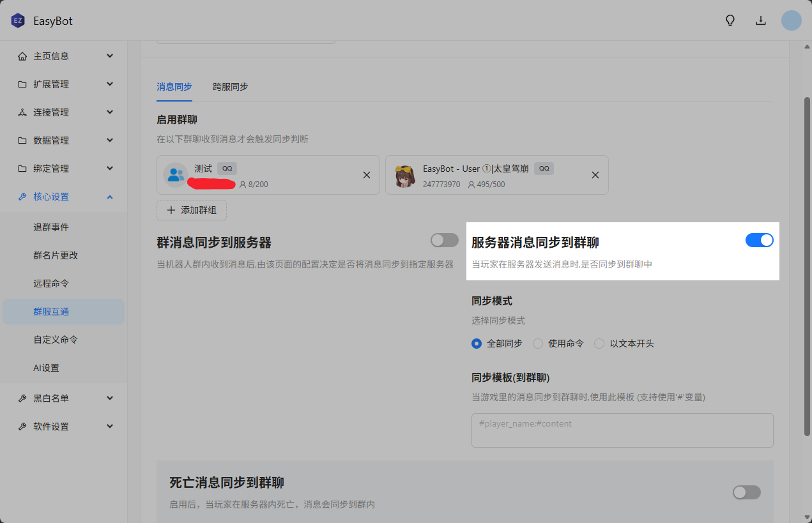Click the 连接管理 network icon

22,112
